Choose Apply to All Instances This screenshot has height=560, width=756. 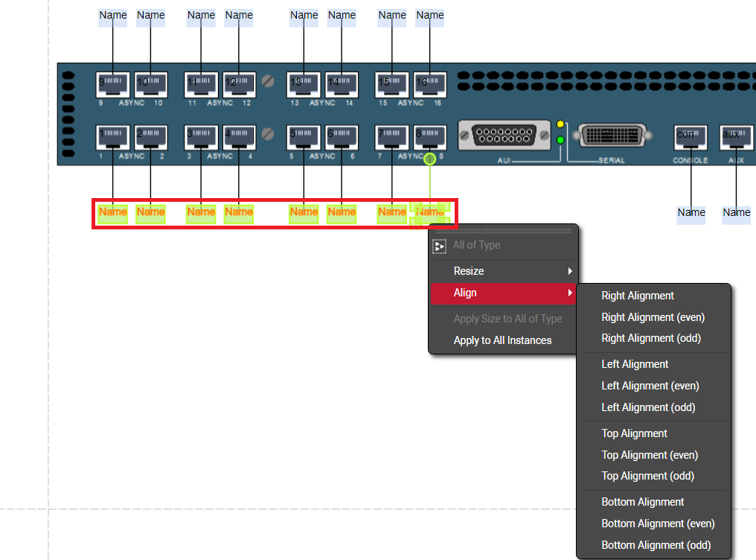pos(503,340)
